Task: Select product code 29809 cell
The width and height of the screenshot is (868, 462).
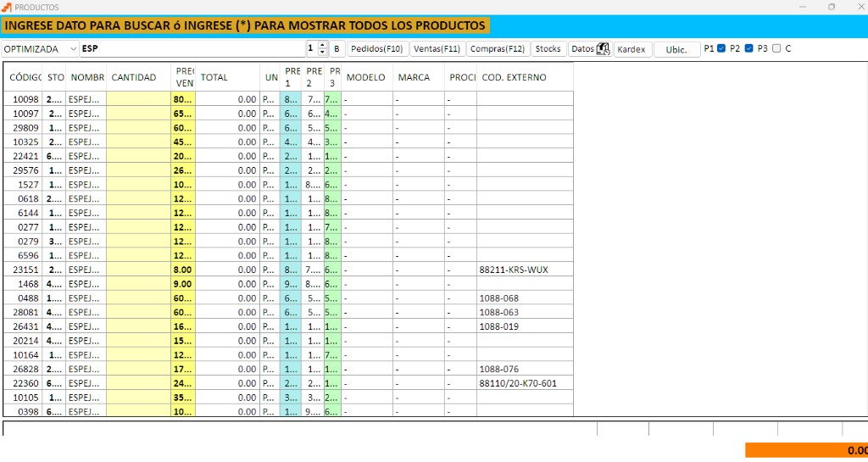Action: (23, 128)
